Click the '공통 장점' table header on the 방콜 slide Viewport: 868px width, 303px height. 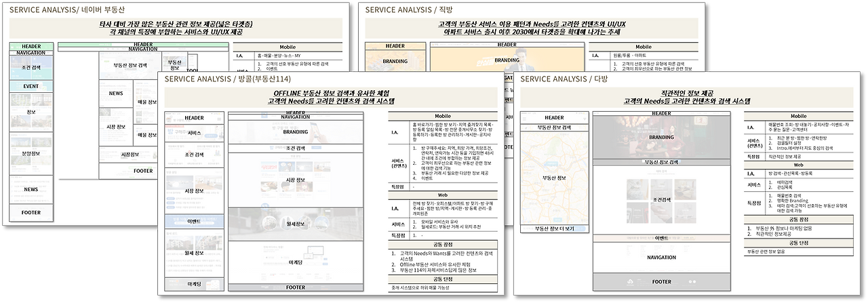442,245
